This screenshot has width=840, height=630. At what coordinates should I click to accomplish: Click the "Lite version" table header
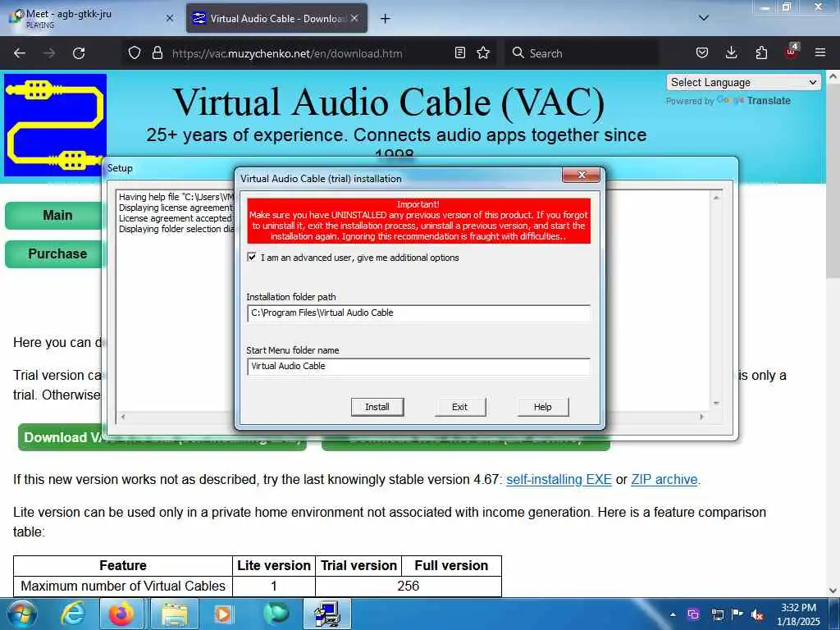(274, 566)
